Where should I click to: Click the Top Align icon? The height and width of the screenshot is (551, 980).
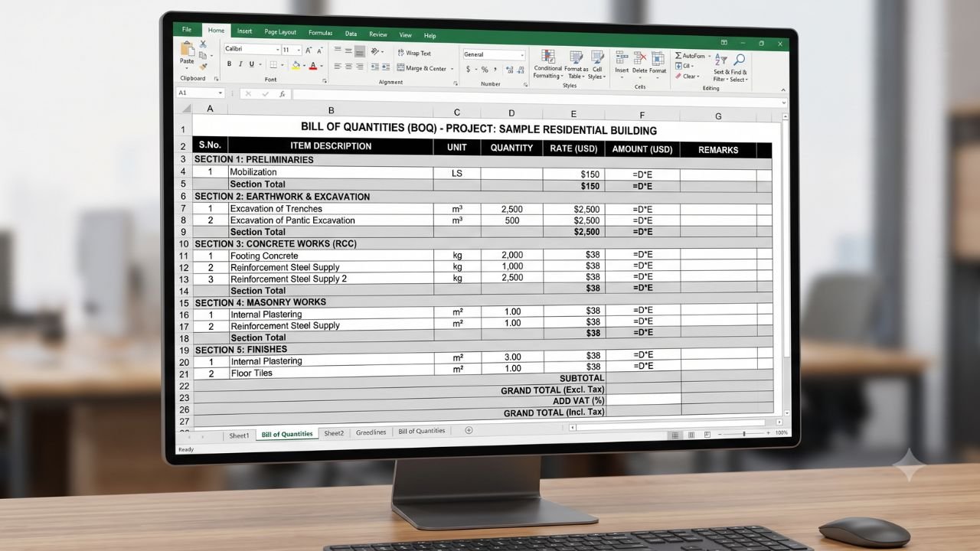[x=338, y=48]
